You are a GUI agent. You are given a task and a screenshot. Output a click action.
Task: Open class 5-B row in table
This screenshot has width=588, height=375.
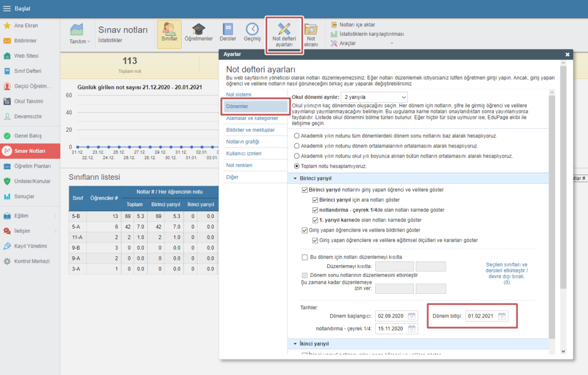tap(143, 216)
